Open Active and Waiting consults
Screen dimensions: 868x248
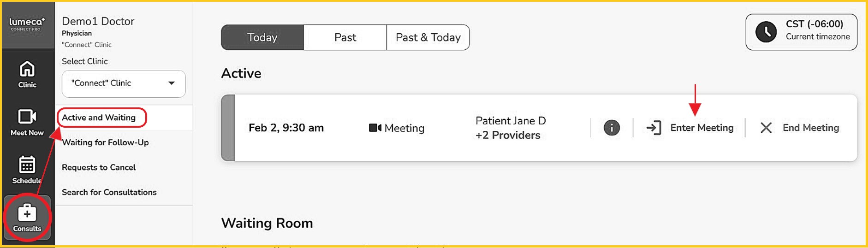99,118
